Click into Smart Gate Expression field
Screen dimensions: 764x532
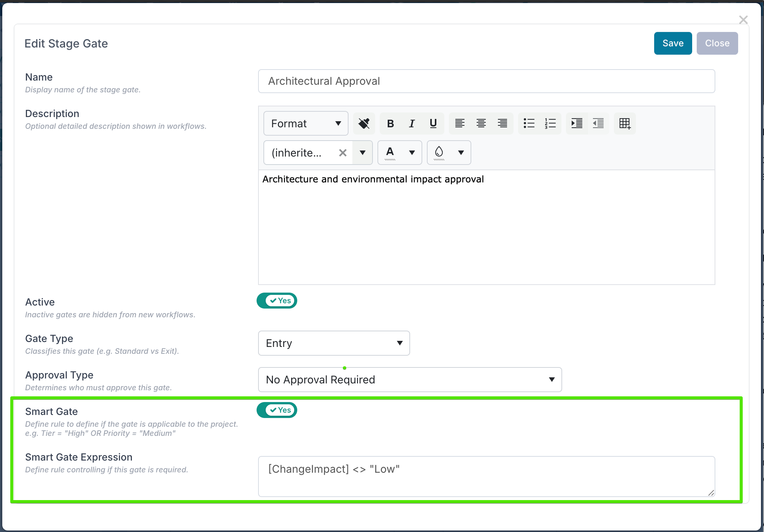(486, 476)
